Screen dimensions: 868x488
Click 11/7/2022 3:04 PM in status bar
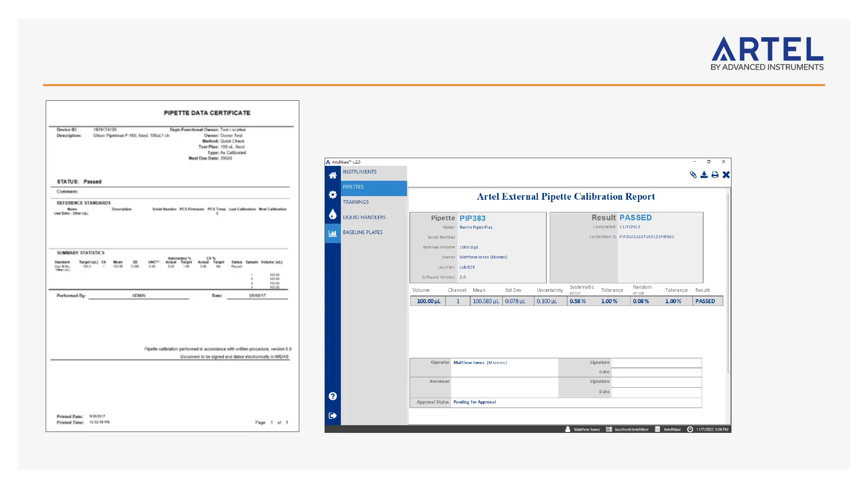(x=712, y=430)
